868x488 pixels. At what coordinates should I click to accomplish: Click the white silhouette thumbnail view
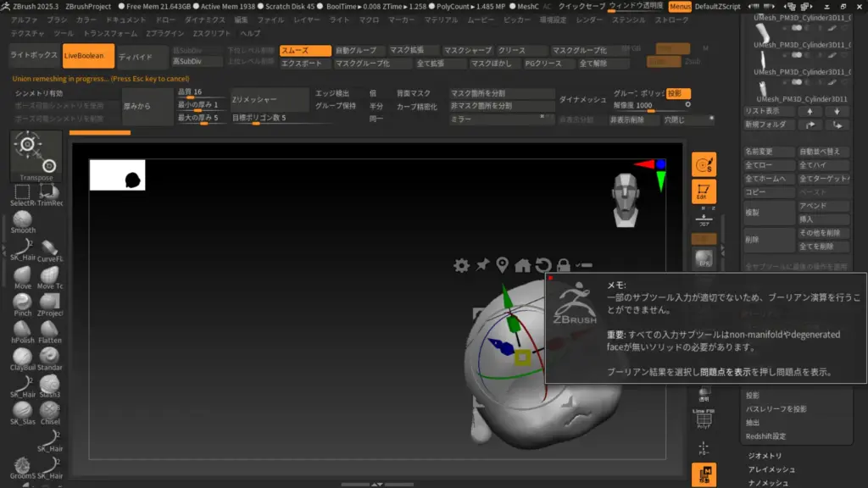[x=117, y=175]
